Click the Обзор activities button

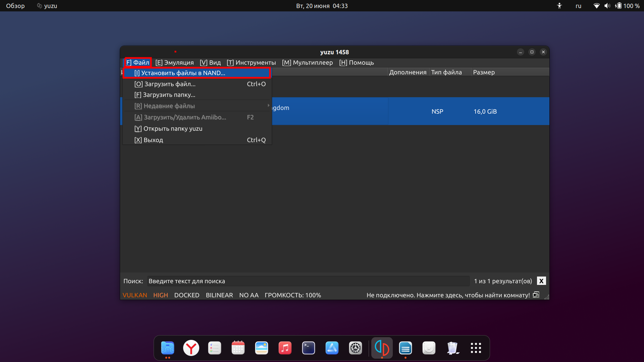pyautogui.click(x=15, y=6)
